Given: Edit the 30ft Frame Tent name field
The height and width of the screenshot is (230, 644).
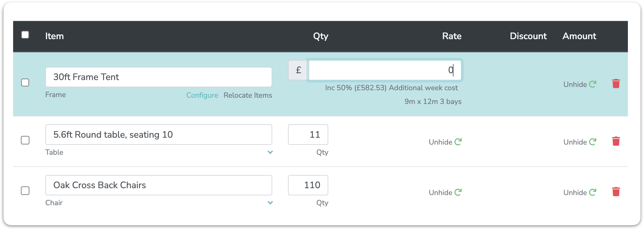Looking at the screenshot, I should pos(159,77).
